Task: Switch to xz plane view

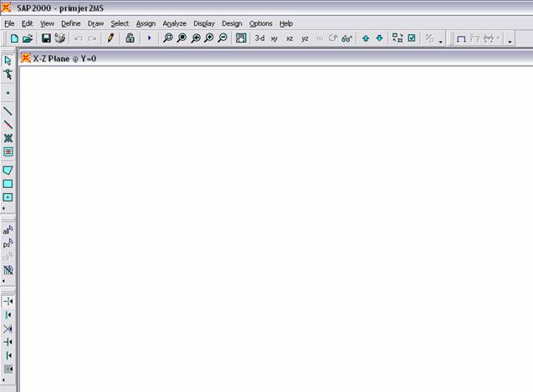Action: [290, 38]
